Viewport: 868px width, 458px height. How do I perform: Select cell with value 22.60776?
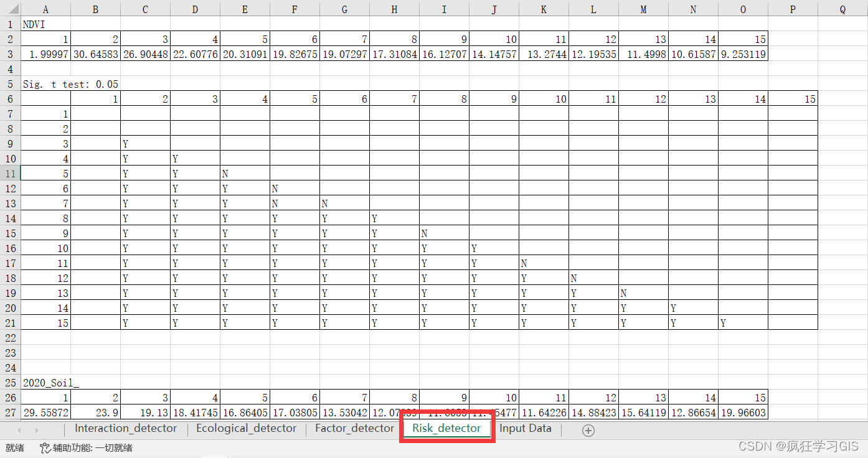coord(196,54)
